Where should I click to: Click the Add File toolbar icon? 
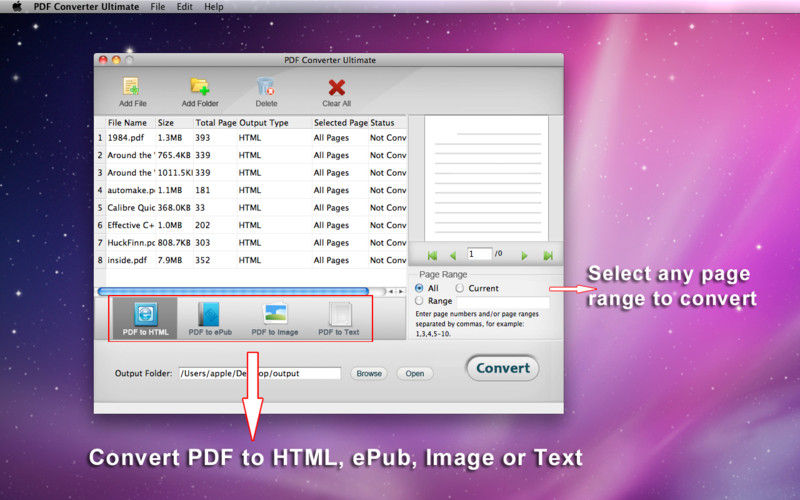coord(132,87)
